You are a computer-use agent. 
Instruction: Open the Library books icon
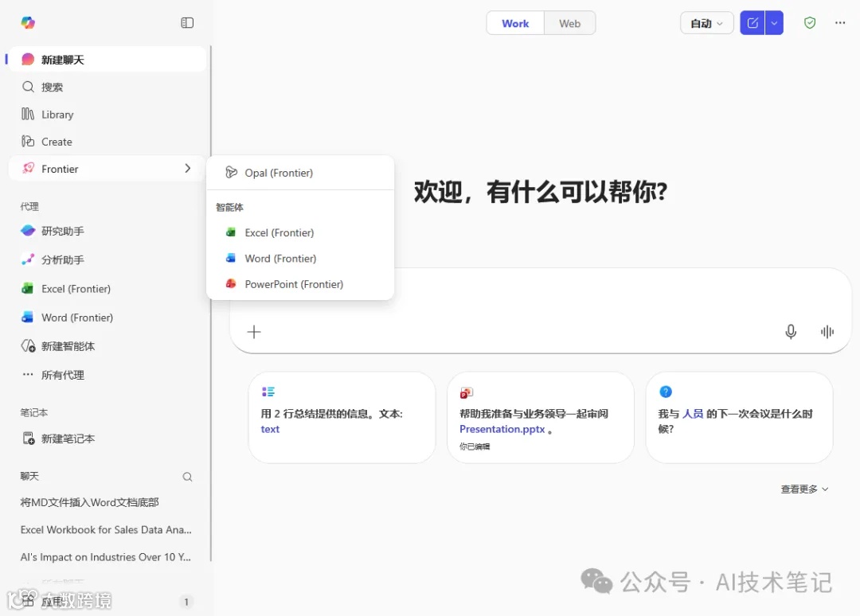pos(28,114)
